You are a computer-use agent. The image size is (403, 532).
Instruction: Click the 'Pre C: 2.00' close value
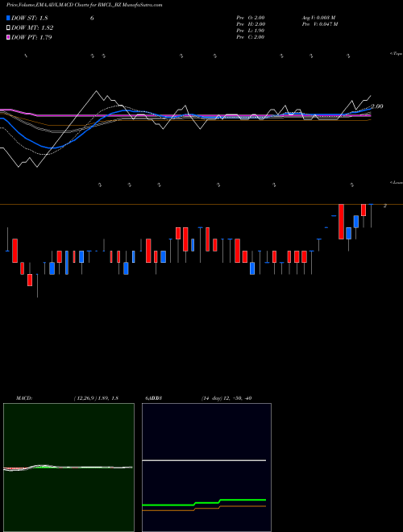tap(251, 37)
